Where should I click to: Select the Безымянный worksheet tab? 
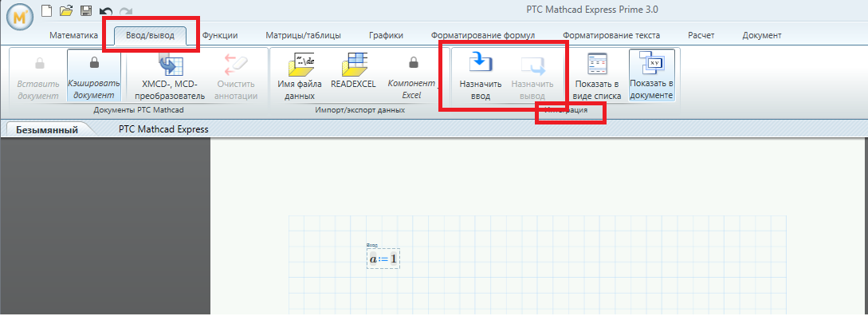tap(47, 130)
